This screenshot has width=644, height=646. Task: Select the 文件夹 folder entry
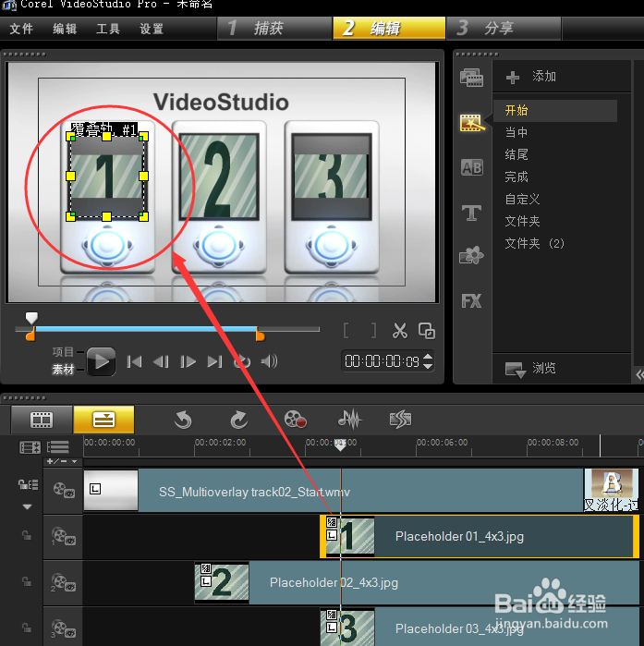coord(522,221)
